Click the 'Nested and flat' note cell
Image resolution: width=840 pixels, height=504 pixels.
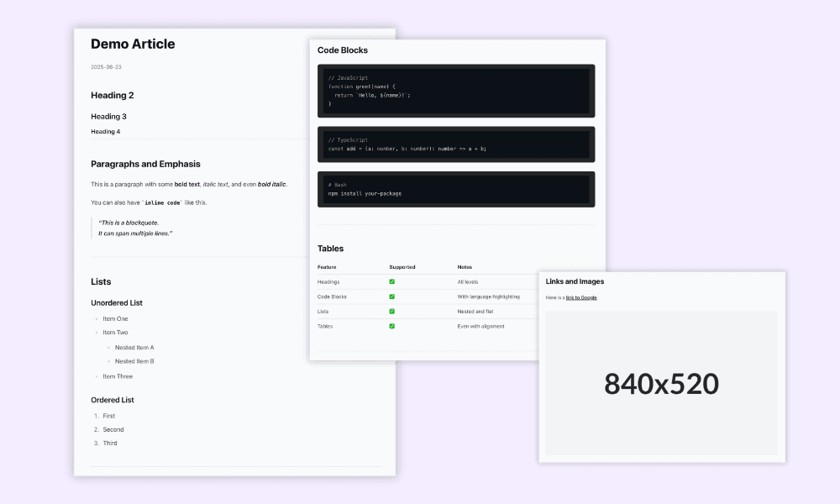point(475,311)
